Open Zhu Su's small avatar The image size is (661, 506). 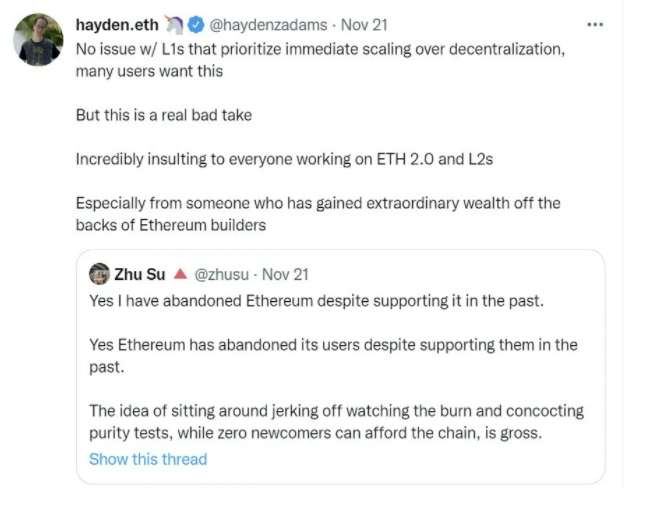[99, 274]
